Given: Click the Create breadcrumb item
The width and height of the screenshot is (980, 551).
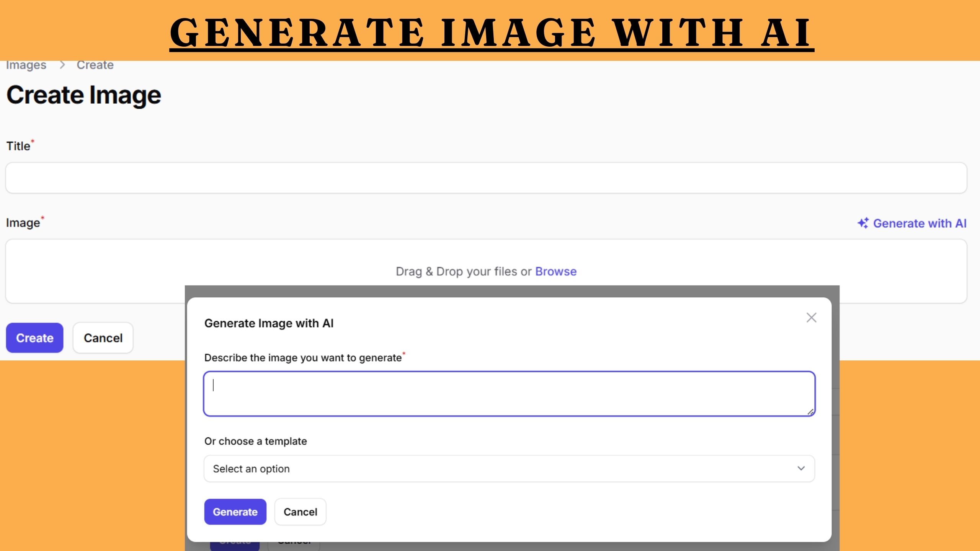Looking at the screenshot, I should click(x=95, y=65).
